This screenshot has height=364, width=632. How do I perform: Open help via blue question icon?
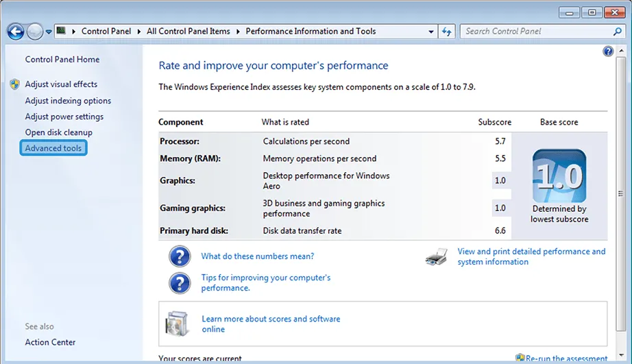pyautogui.click(x=608, y=51)
